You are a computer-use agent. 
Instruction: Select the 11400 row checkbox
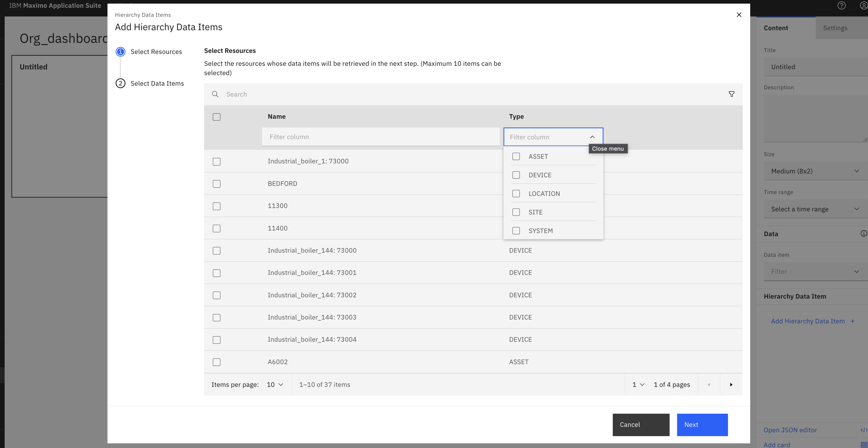pyautogui.click(x=217, y=229)
